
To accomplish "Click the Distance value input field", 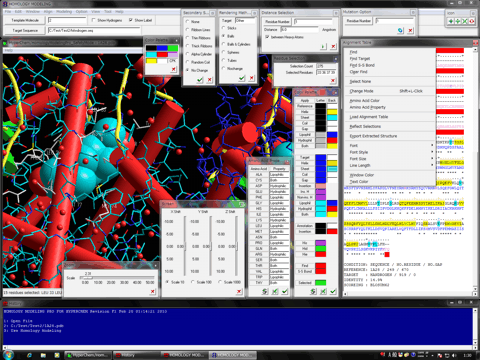I will 299,30.
